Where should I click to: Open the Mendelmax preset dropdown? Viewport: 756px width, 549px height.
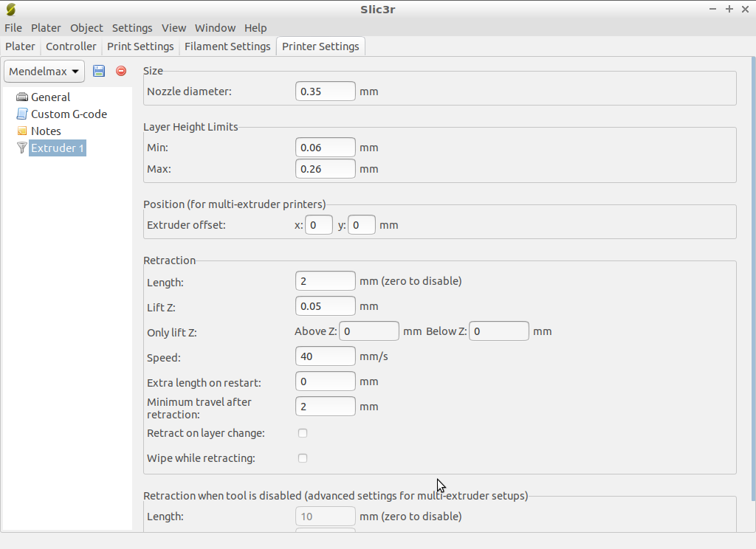(x=44, y=72)
